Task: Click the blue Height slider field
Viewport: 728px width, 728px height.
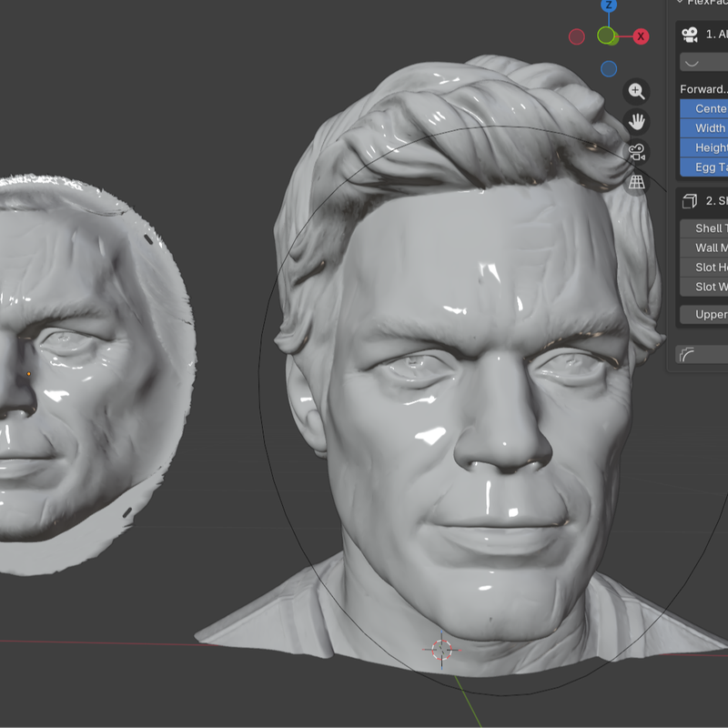Action: [703, 147]
